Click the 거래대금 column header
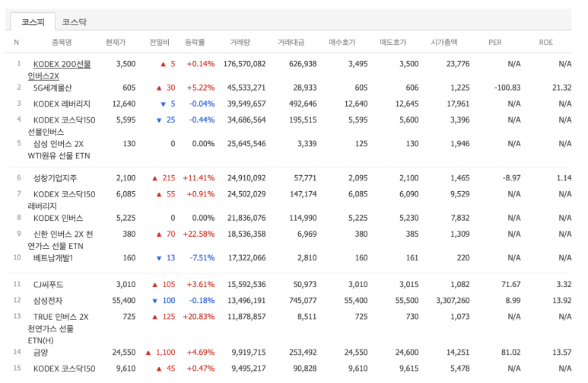This screenshot has height=383, width=588. pos(291,42)
